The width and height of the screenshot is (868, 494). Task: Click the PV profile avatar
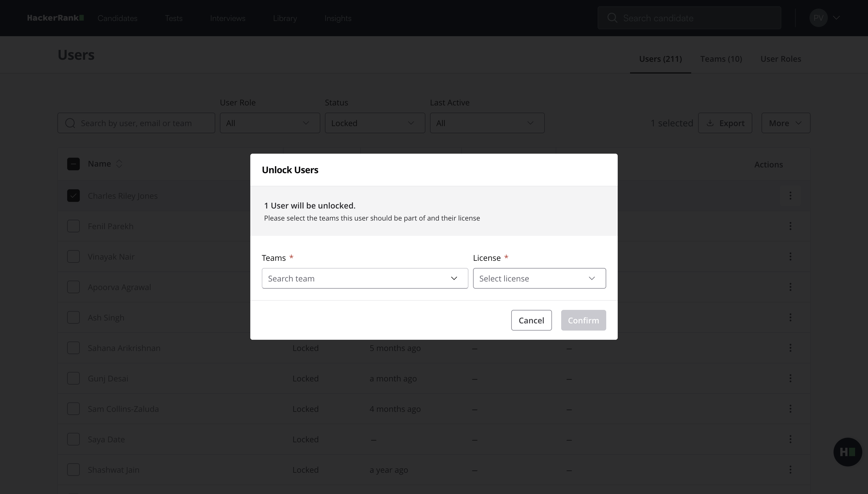tap(818, 18)
